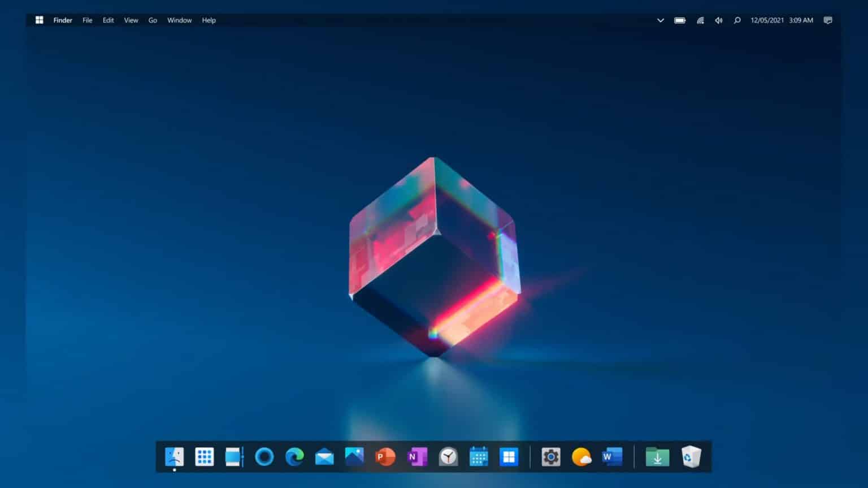Start a search with the magnifier icon
This screenshot has width=868, height=488.
737,20
